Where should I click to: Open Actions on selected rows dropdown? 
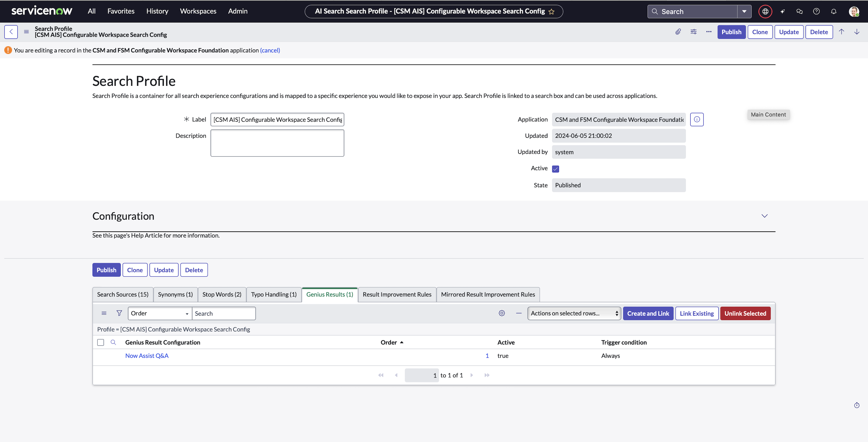pyautogui.click(x=574, y=313)
